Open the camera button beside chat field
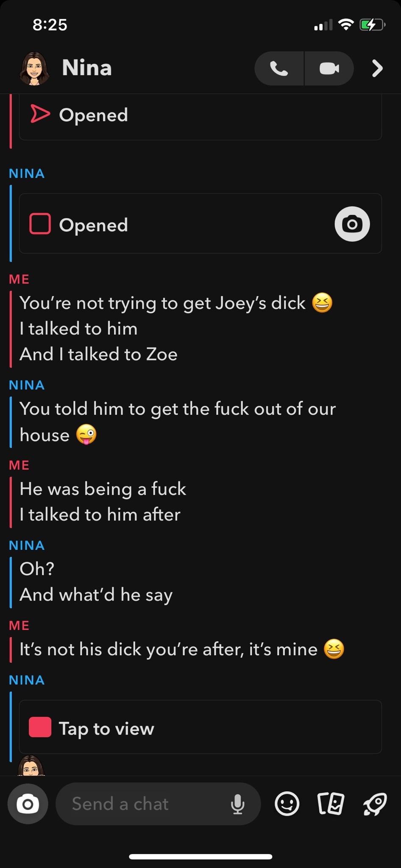 pos(28,804)
